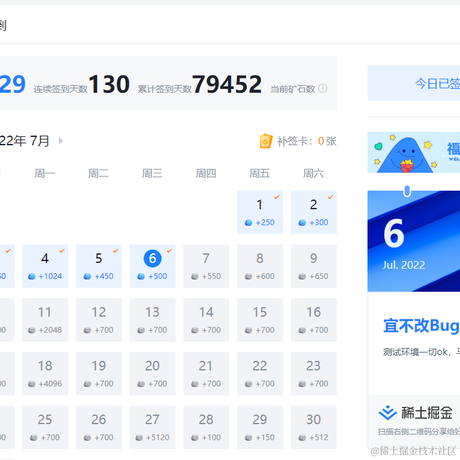Select calendar day 9 with +650
This screenshot has width=460, height=460.
pyautogui.click(x=314, y=266)
